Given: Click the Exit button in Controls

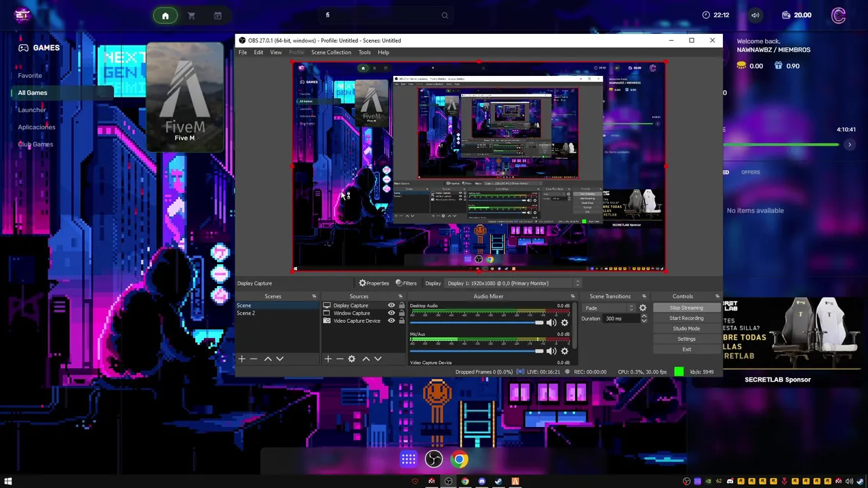Looking at the screenshot, I should coord(686,350).
